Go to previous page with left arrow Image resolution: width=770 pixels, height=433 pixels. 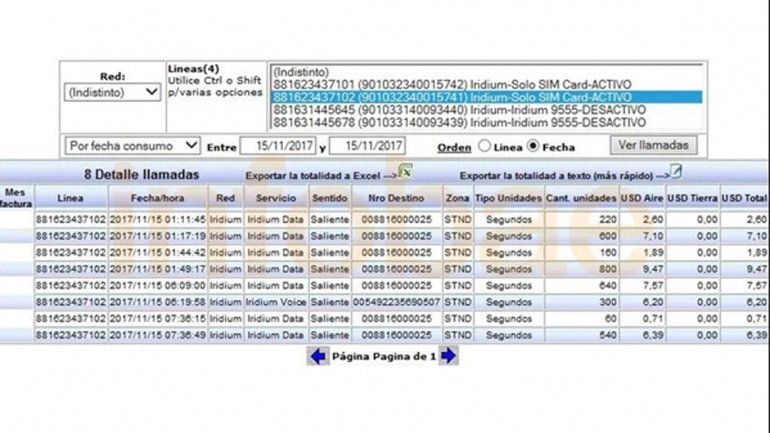pos(318,356)
